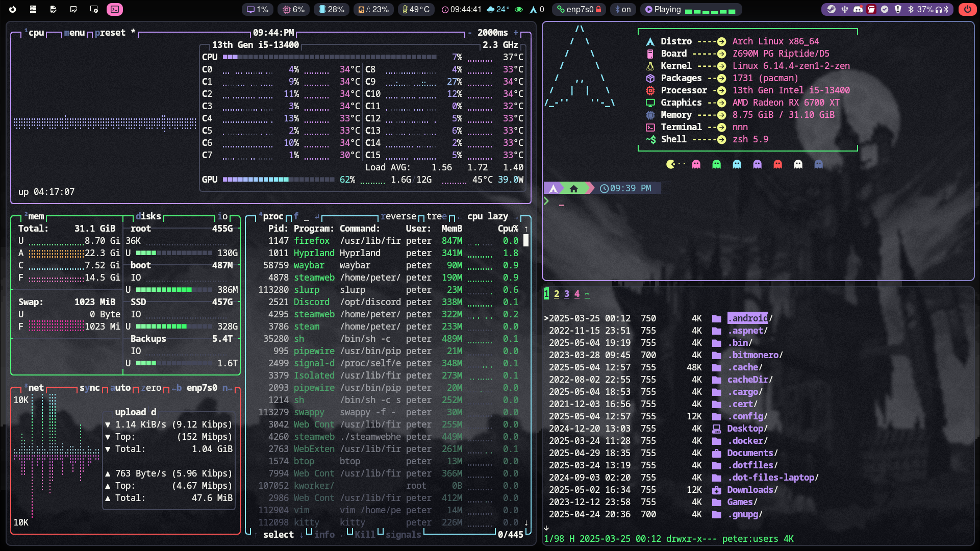Click 'Kill' in the btop proc footer

pyautogui.click(x=365, y=535)
